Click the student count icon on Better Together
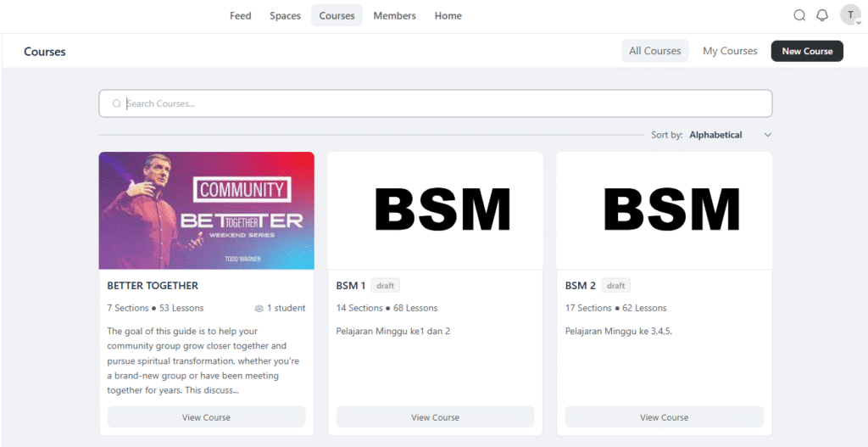Image resolution: width=868 pixels, height=447 pixels. point(259,308)
